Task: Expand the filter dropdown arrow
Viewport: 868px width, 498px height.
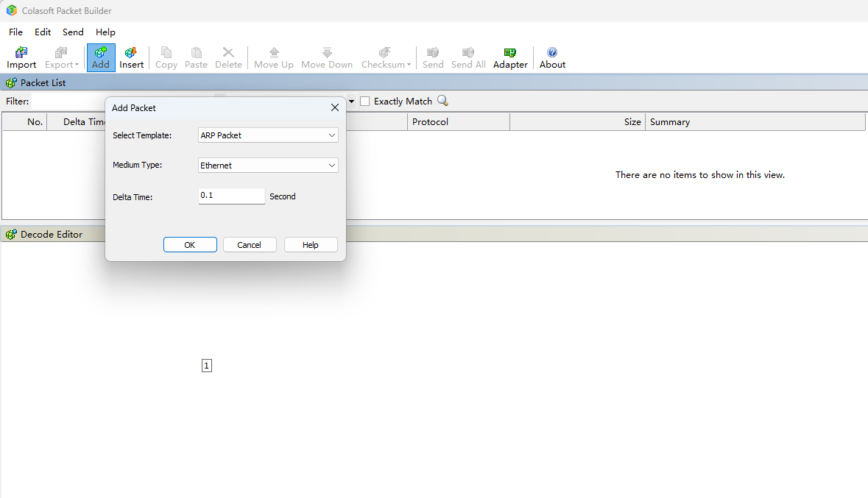Action: tap(351, 101)
